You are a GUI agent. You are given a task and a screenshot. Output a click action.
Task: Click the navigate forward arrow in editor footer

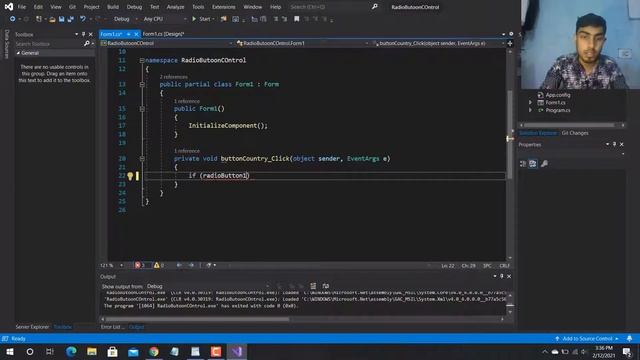click(x=191, y=265)
